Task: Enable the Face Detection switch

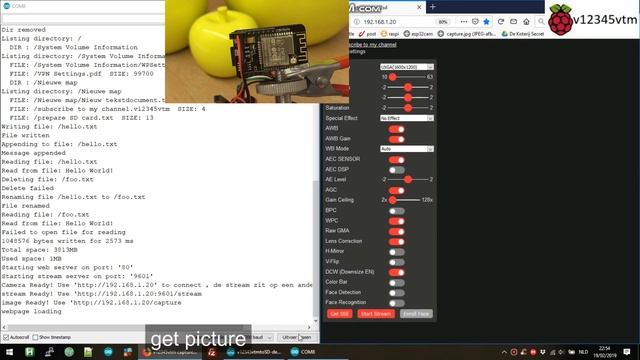Action: pyautogui.click(x=396, y=293)
